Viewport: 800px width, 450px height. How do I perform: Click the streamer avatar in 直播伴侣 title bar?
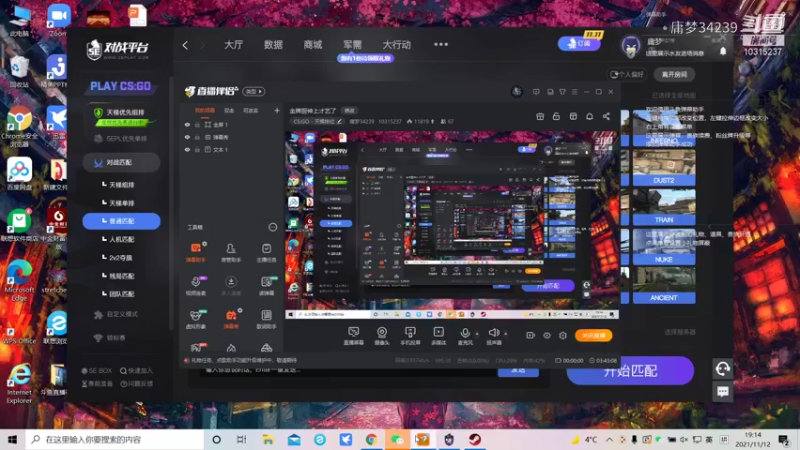[x=517, y=91]
